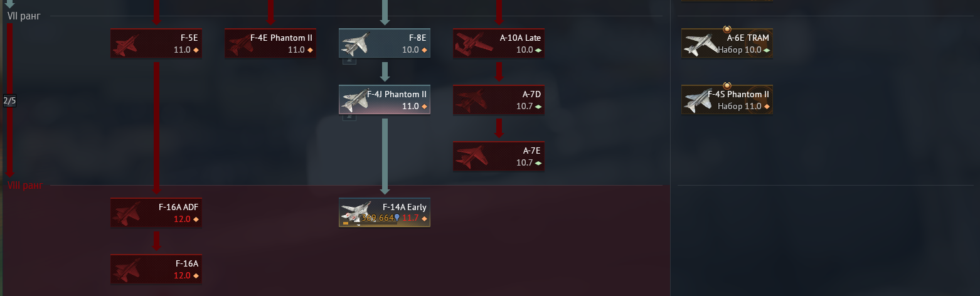
Task: Select the A-7E attack aircraft icon
Action: click(x=471, y=157)
